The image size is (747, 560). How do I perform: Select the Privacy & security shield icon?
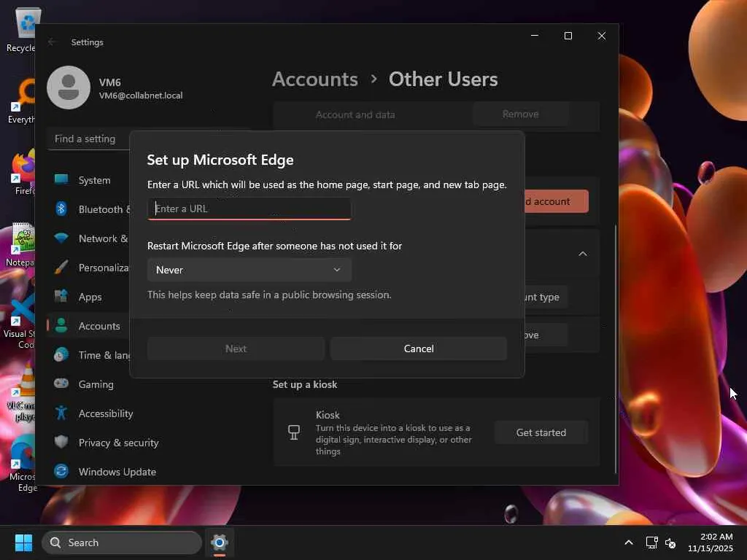click(x=61, y=443)
